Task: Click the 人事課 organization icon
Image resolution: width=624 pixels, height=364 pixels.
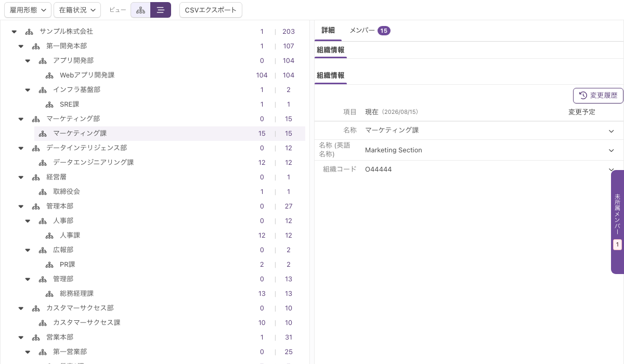Action: tap(49, 236)
